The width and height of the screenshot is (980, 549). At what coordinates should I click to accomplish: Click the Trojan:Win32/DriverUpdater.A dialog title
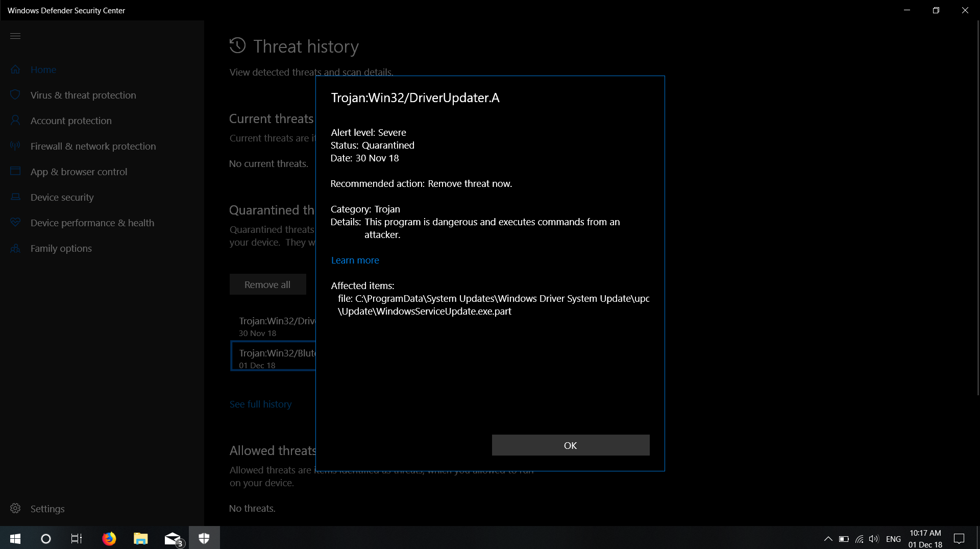click(415, 98)
